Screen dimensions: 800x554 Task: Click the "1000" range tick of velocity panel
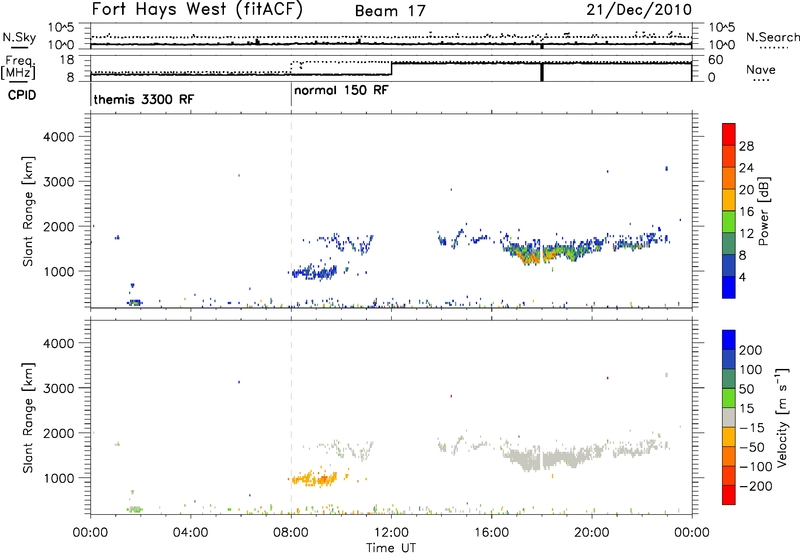point(58,478)
